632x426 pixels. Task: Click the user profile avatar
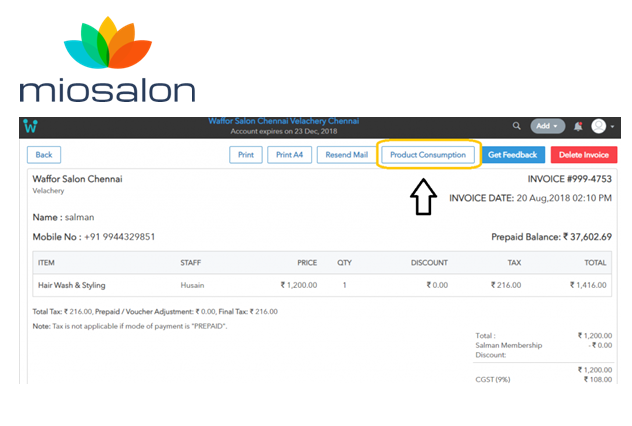tap(599, 126)
